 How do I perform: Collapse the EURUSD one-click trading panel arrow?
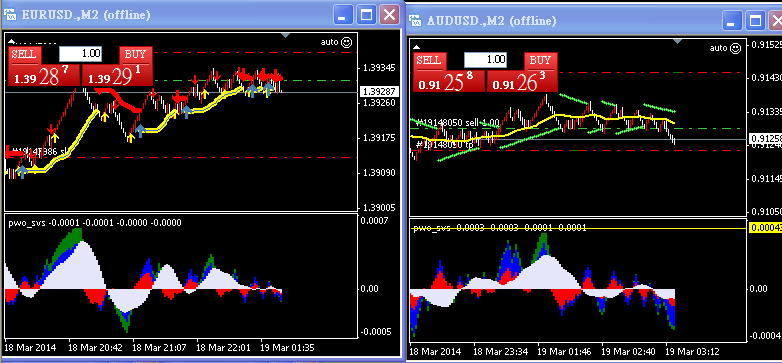(x=12, y=42)
